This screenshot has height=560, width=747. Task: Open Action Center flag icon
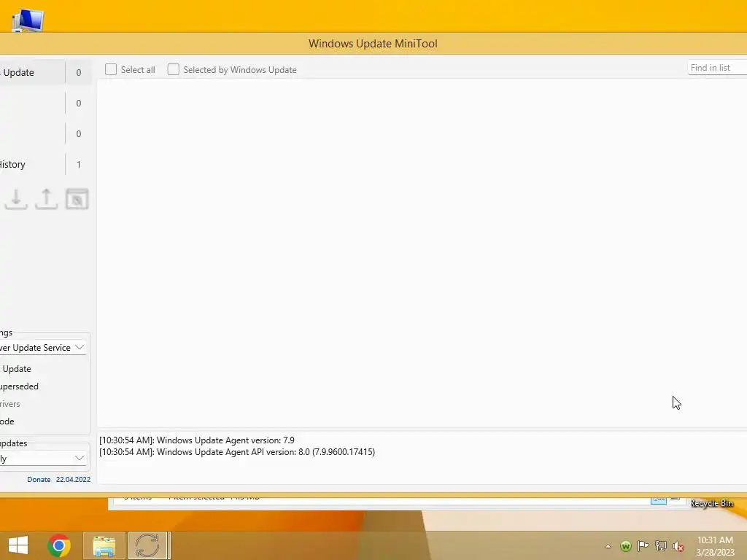click(643, 545)
